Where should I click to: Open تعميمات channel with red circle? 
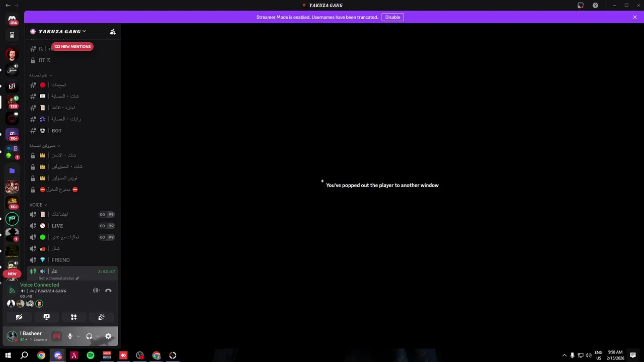click(x=72, y=85)
